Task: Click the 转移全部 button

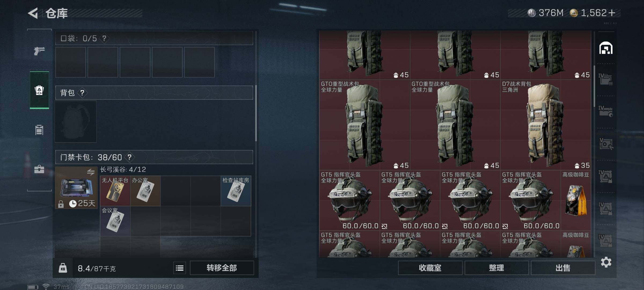Action: [222, 268]
